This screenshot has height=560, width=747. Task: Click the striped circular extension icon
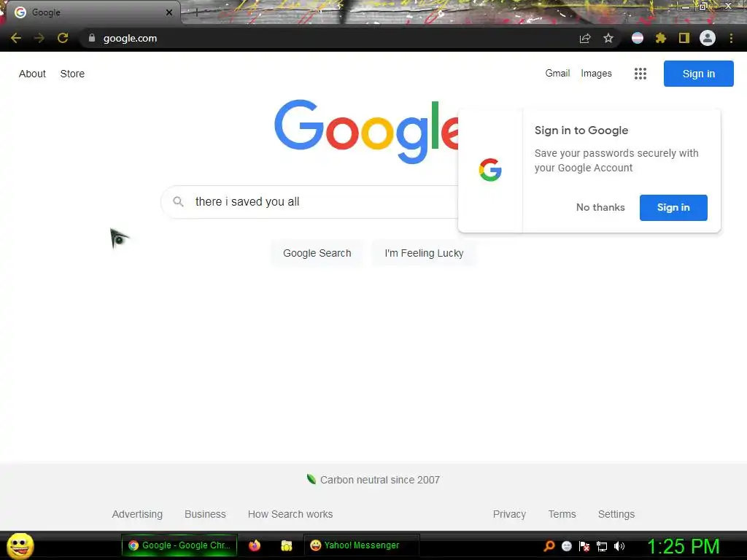click(638, 38)
